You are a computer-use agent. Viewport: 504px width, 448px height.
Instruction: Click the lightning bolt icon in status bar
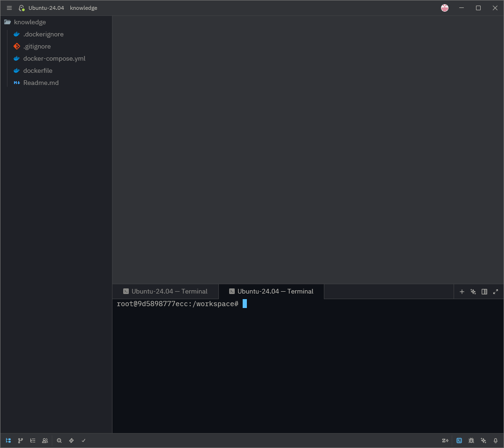pyautogui.click(x=71, y=441)
